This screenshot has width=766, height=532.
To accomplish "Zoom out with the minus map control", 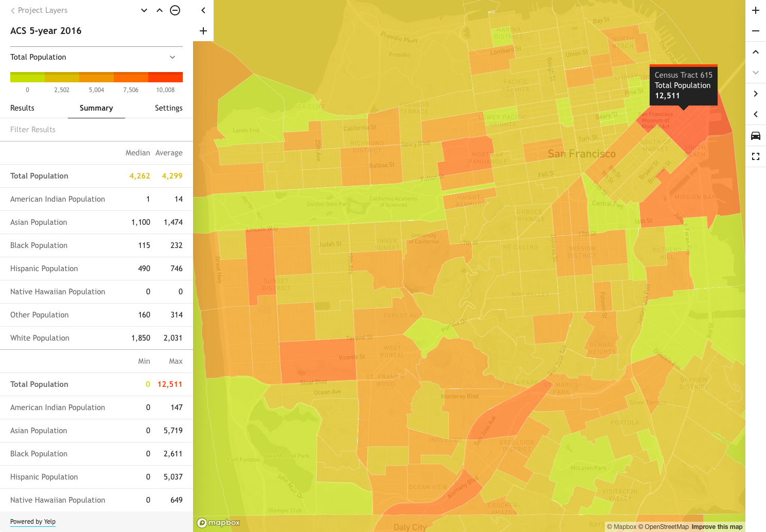I will (756, 31).
